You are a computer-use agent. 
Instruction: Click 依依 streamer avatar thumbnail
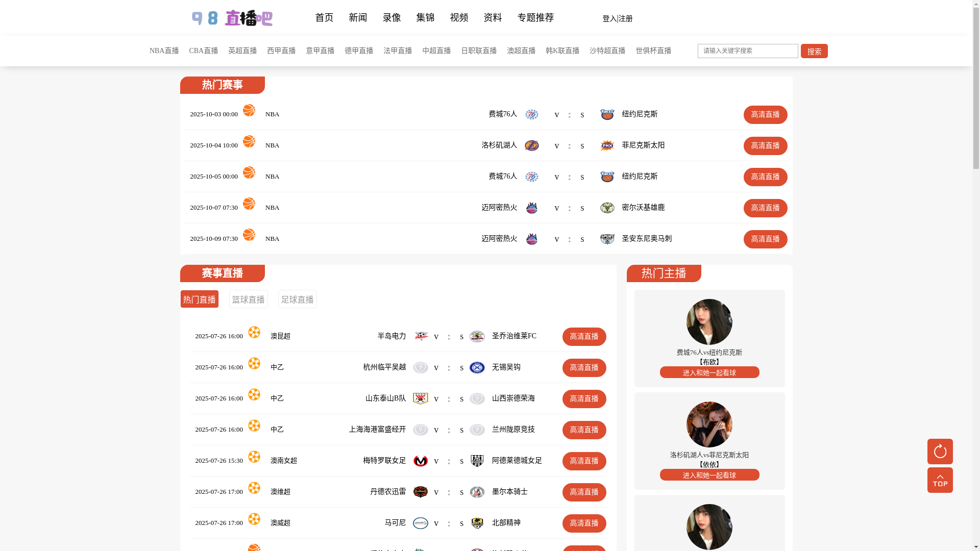point(709,424)
